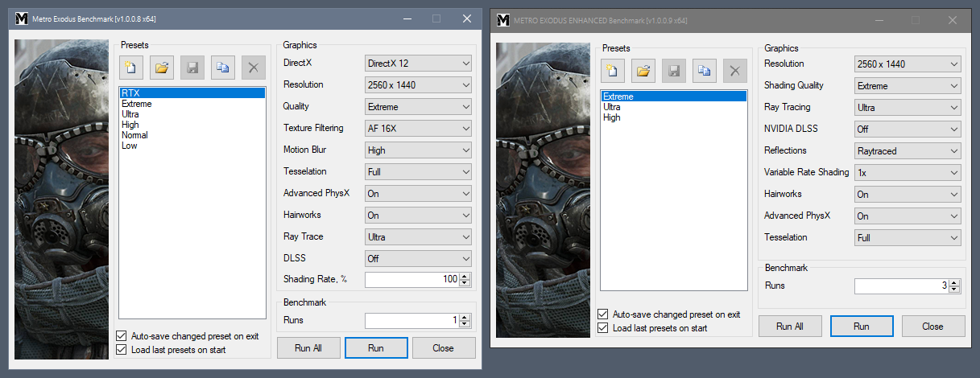
Task: Click New preset icon in Metro Exodus Benchmark window
Action: point(130,68)
